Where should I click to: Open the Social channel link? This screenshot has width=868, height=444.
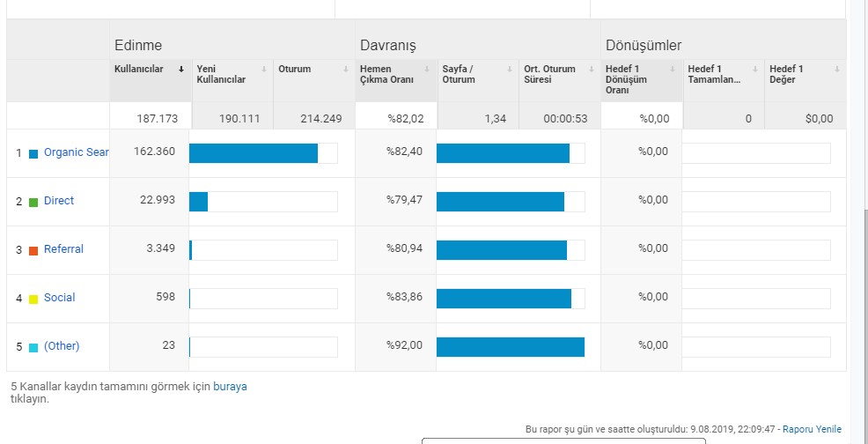(x=59, y=298)
